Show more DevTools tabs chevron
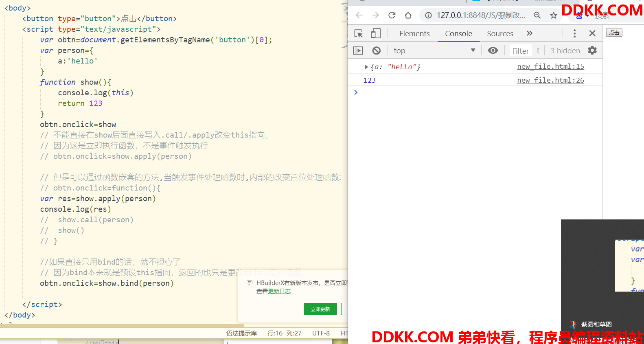Screen dimensions: 644x344 pyautogui.click(x=530, y=33)
